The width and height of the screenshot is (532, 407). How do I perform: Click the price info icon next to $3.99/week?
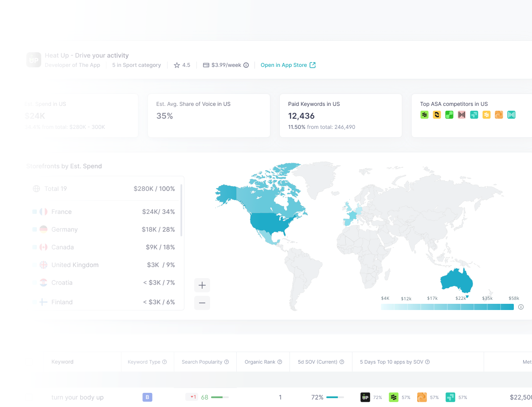(x=246, y=65)
